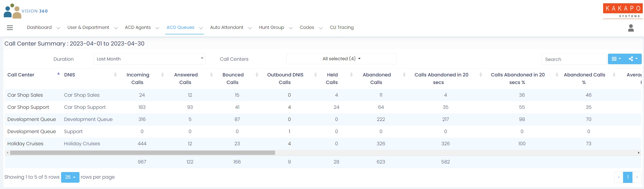The width and height of the screenshot is (644, 189).
Task: Sort by Bounced Calls arrows
Action: (257, 75)
